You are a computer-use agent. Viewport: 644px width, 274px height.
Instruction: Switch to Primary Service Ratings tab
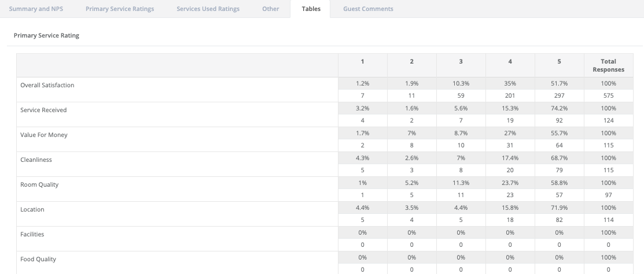[x=120, y=9]
